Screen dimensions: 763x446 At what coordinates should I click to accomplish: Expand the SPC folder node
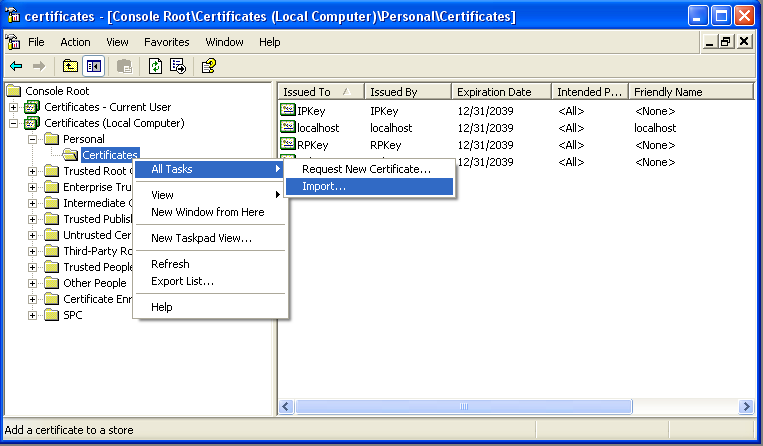pos(33,315)
